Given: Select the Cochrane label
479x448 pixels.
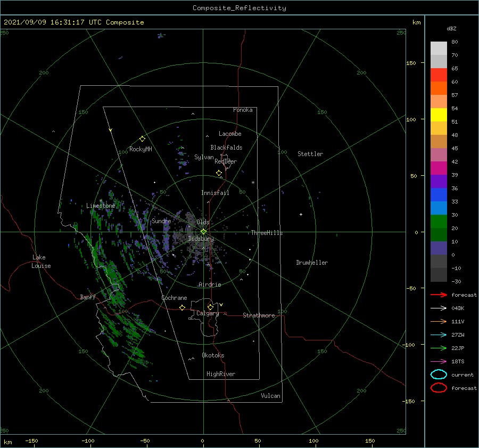Looking at the screenshot, I should pos(174,298).
